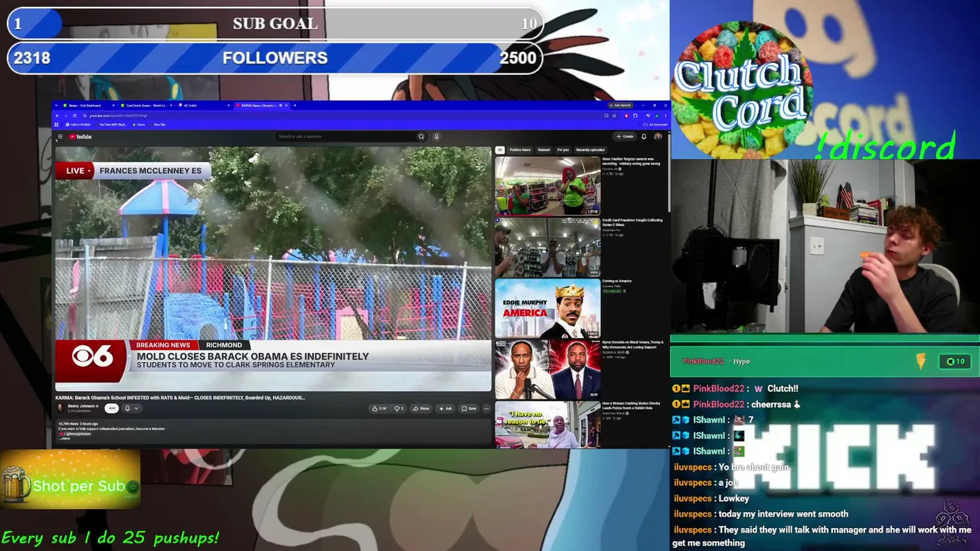Open more actions (three dots) under the video

(486, 409)
